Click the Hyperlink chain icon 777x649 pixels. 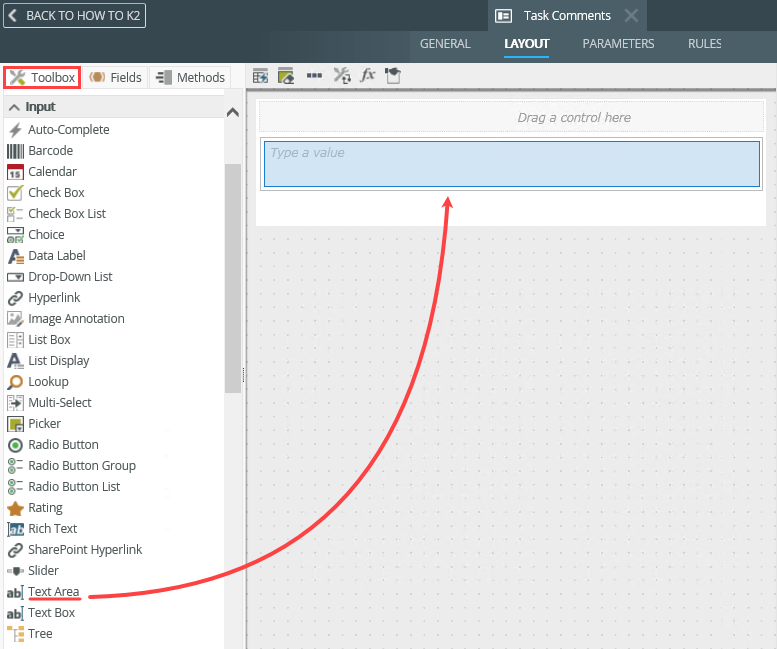[x=15, y=298]
